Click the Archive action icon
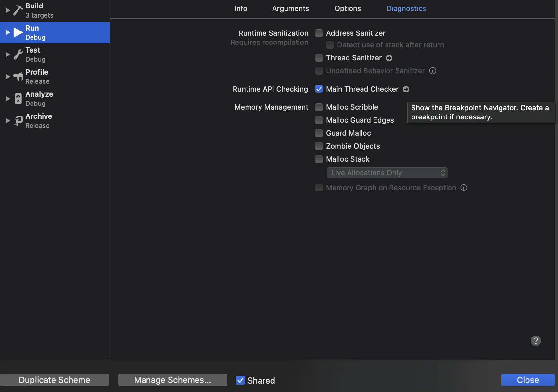 (18, 121)
